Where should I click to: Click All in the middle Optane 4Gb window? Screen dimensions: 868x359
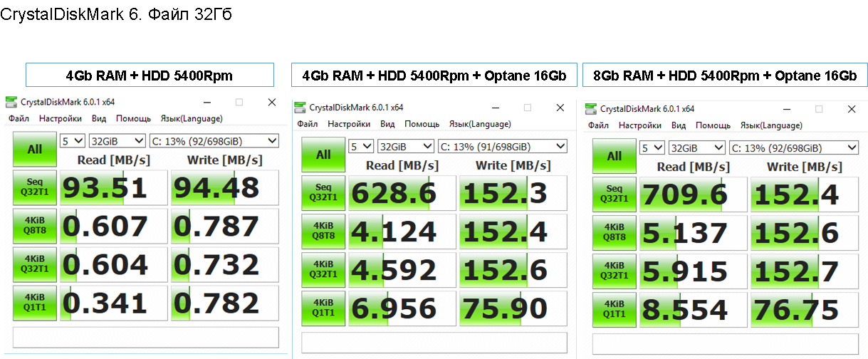click(x=323, y=155)
